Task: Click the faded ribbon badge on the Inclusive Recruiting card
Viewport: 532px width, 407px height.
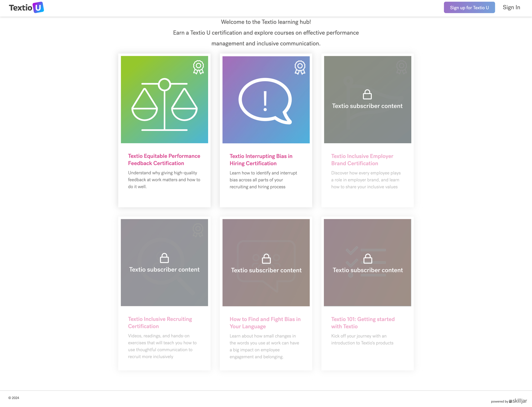Action: (198, 230)
